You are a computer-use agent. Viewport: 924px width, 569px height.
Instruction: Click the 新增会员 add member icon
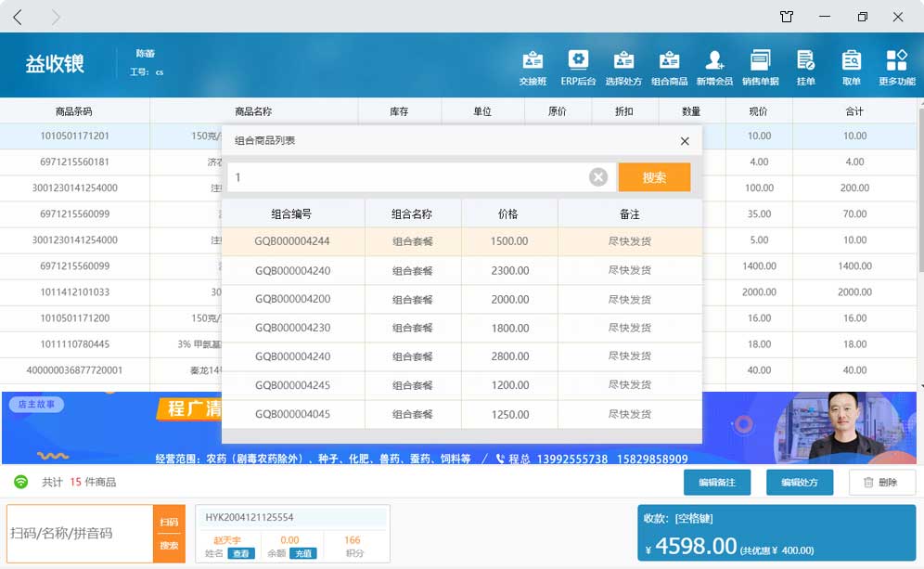point(714,67)
